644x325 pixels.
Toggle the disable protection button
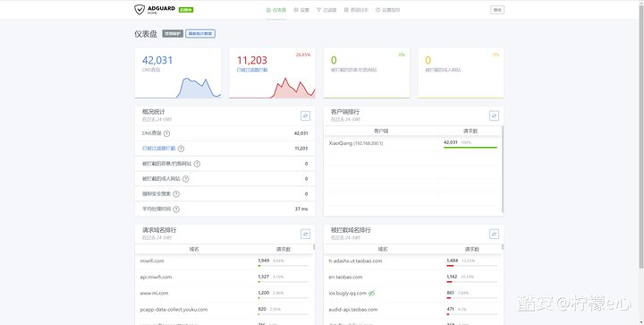pos(173,34)
